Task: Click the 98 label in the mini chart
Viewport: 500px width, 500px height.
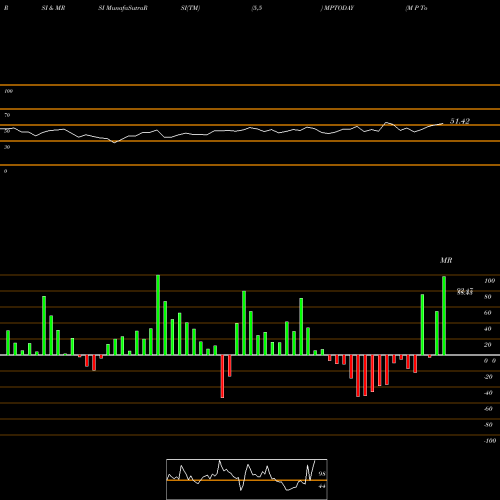Action: (322, 474)
